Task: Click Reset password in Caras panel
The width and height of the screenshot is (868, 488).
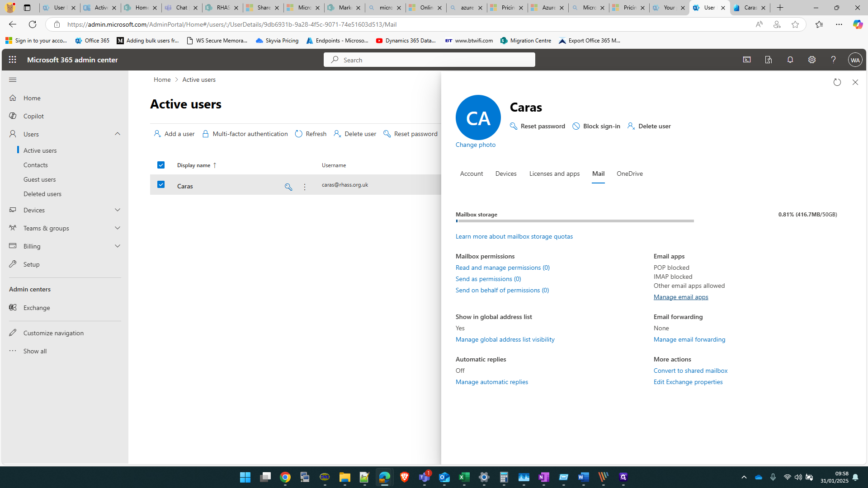Action: [x=538, y=126]
